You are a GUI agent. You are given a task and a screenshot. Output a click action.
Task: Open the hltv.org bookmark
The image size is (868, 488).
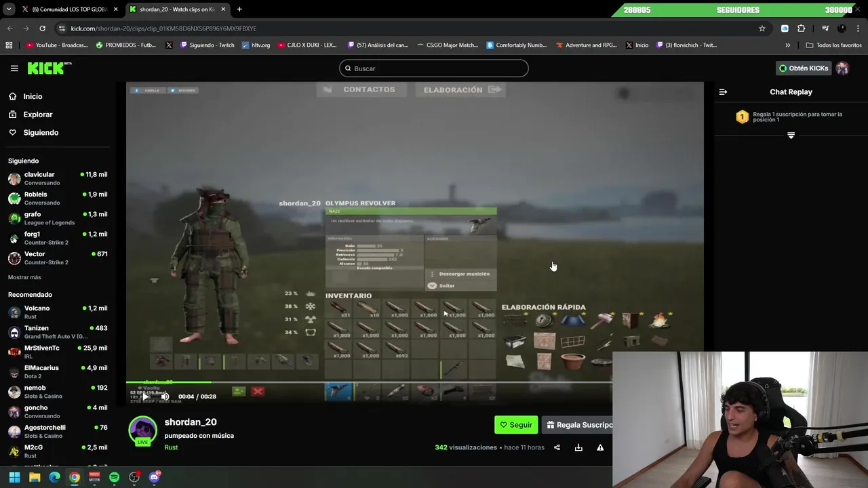click(x=256, y=45)
